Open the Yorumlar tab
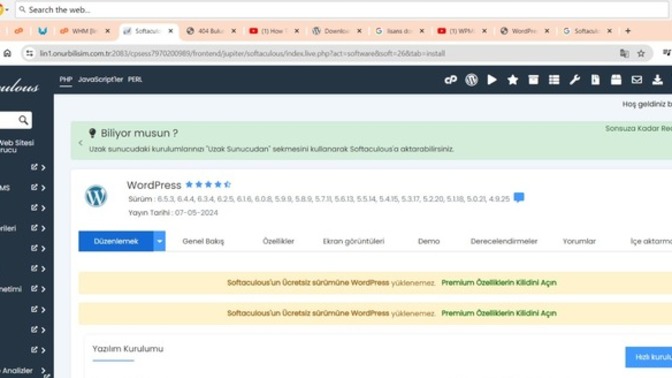The image size is (672, 378). point(579,241)
